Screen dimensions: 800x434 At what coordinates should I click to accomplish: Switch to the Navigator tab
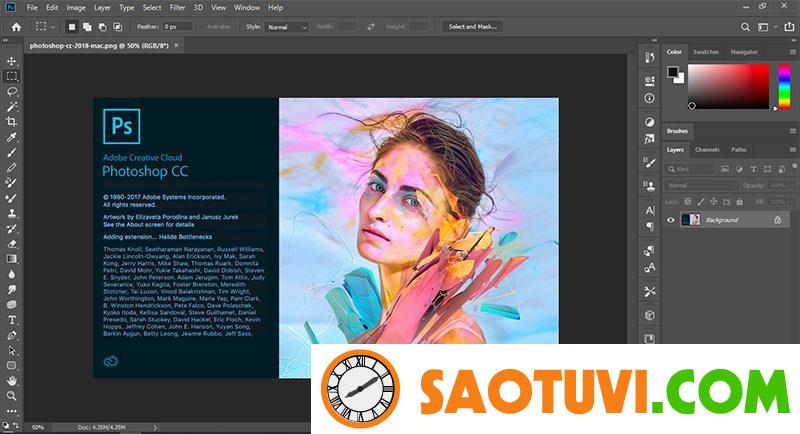click(x=744, y=52)
